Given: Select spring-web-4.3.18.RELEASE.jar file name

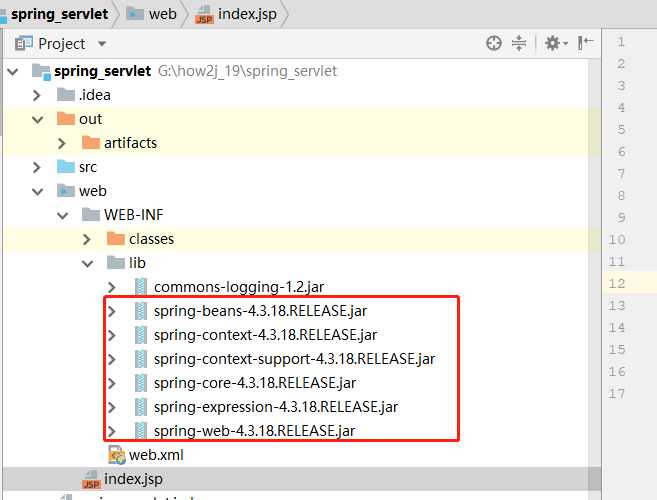Looking at the screenshot, I should tap(254, 431).
